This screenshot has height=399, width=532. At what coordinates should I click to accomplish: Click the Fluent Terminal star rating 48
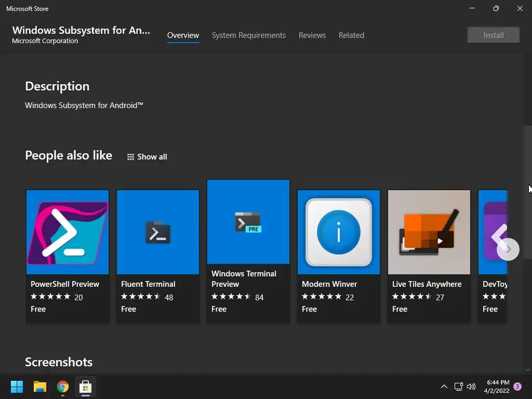147,297
